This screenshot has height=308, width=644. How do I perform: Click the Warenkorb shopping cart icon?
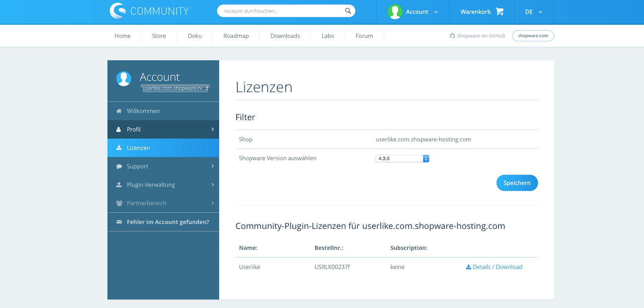499,12
